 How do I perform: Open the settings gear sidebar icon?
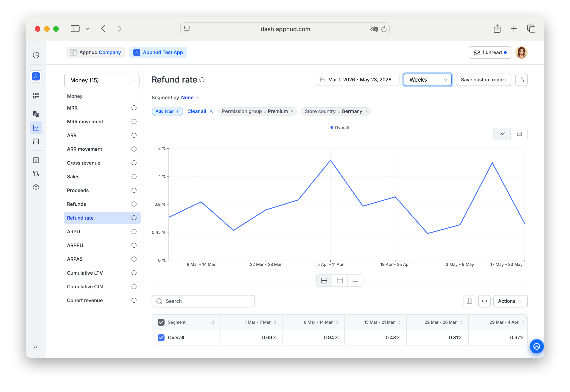[36, 188]
